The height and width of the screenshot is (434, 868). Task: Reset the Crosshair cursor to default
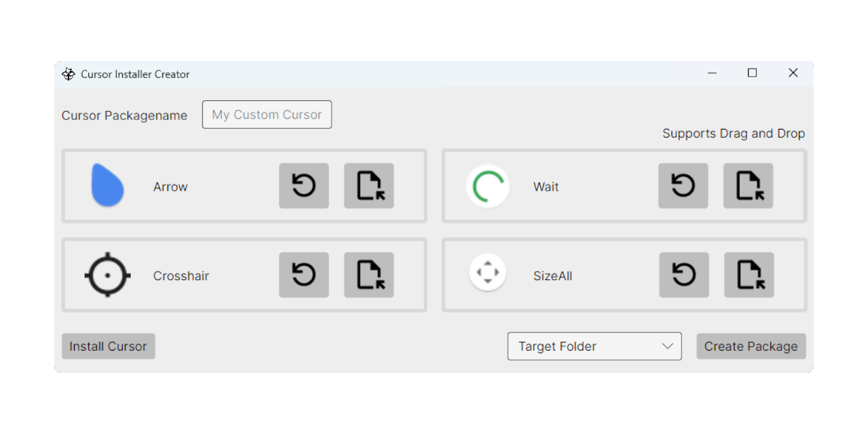(x=304, y=275)
